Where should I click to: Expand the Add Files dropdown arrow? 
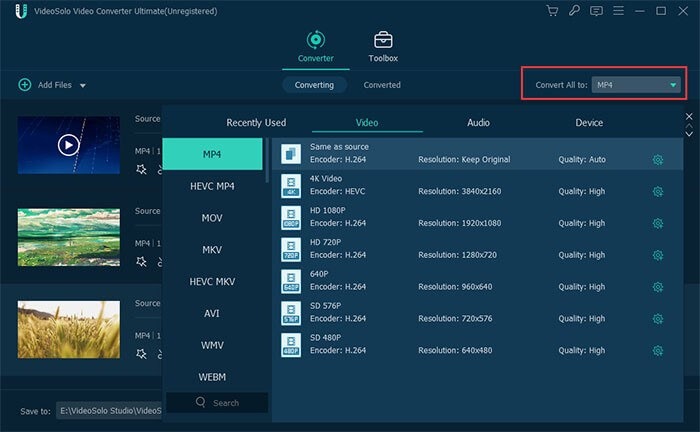pos(83,86)
